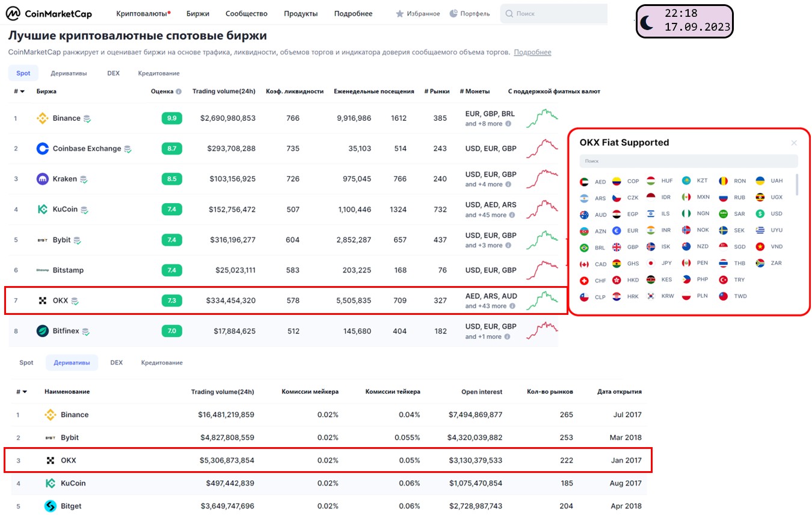The height and width of the screenshot is (515, 812).
Task: Open the Кредитование tab in the upper table
Action: click(159, 73)
